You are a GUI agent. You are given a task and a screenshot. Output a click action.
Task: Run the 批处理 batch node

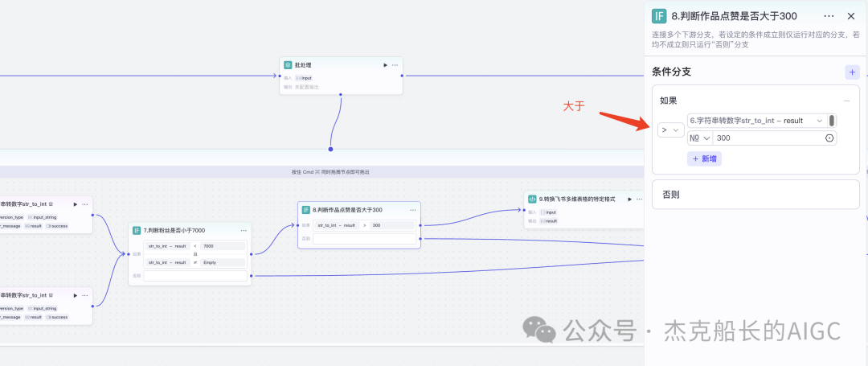[x=385, y=65]
